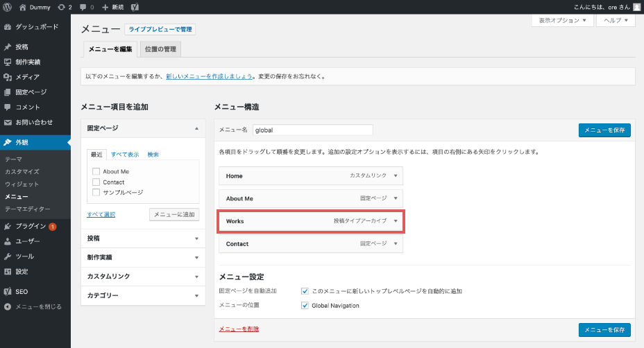Switch to the 位置の管理 tab
Screen dimensions: 644x348
[160, 49]
